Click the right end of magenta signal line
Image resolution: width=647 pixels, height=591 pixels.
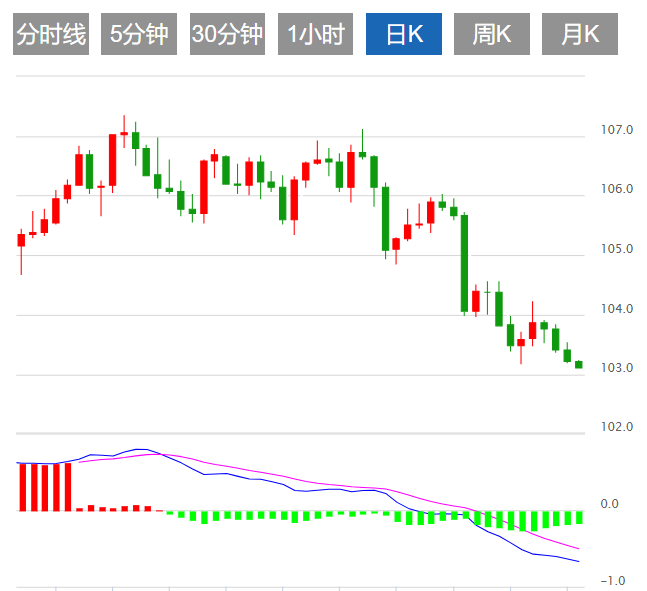pos(578,548)
